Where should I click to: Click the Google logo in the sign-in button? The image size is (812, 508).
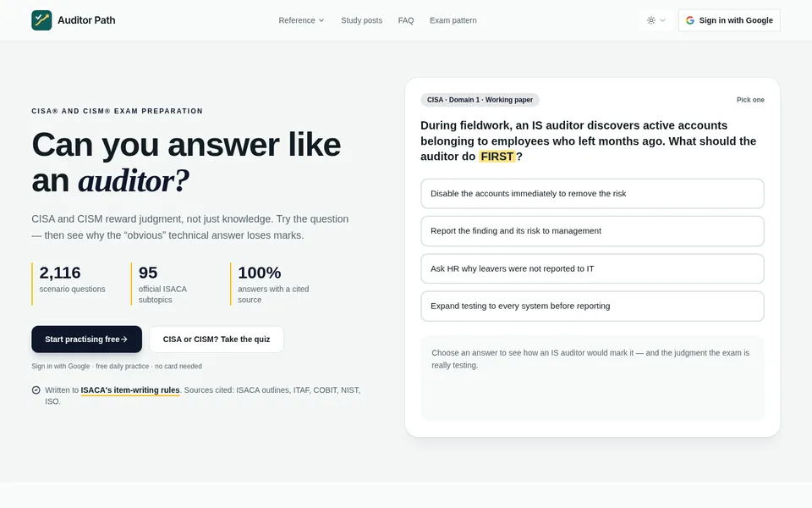690,20
